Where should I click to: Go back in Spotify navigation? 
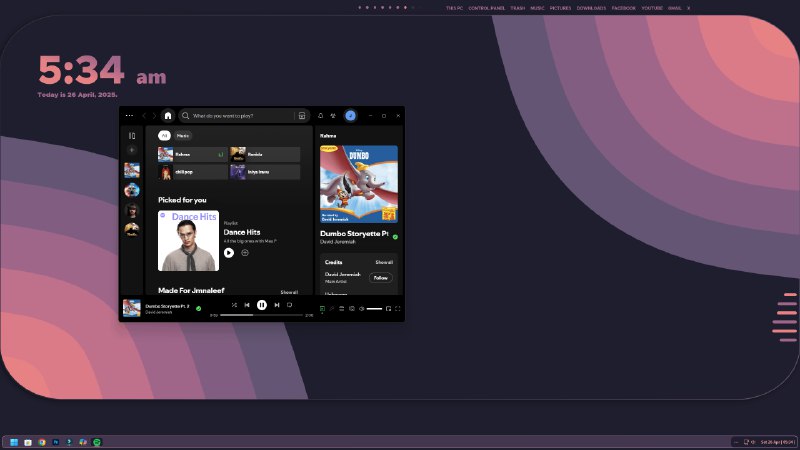(144, 116)
